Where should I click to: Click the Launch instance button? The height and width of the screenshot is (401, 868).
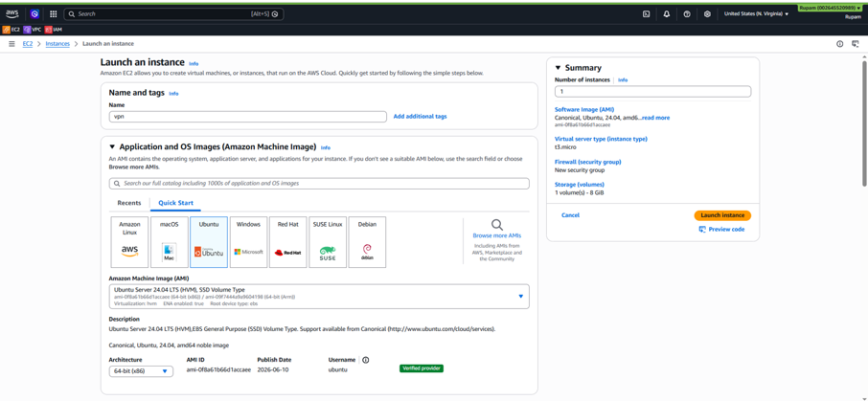click(x=722, y=215)
